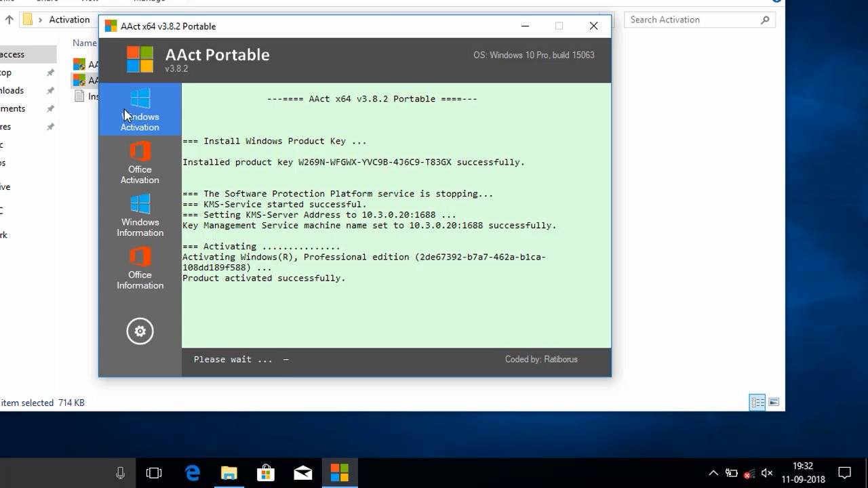Click the 'Key Management Service machine name' line
The image size is (868, 488).
370,226
